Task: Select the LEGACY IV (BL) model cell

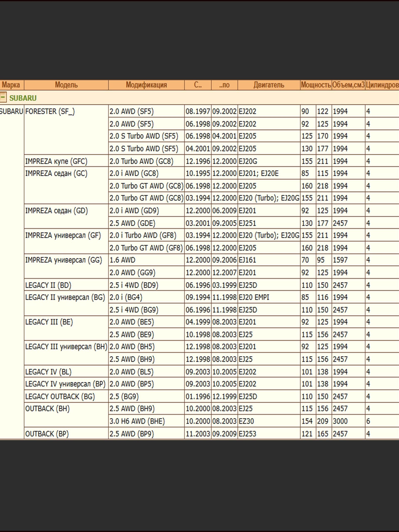Action: (x=48, y=372)
